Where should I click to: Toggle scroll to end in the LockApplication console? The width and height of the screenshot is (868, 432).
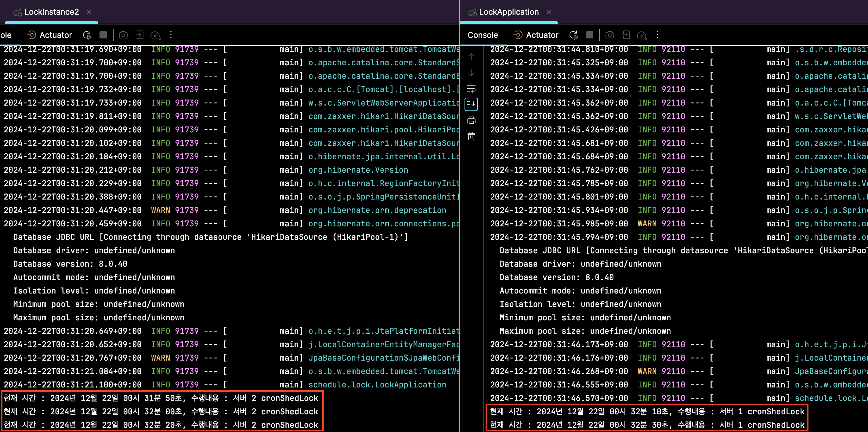471,104
